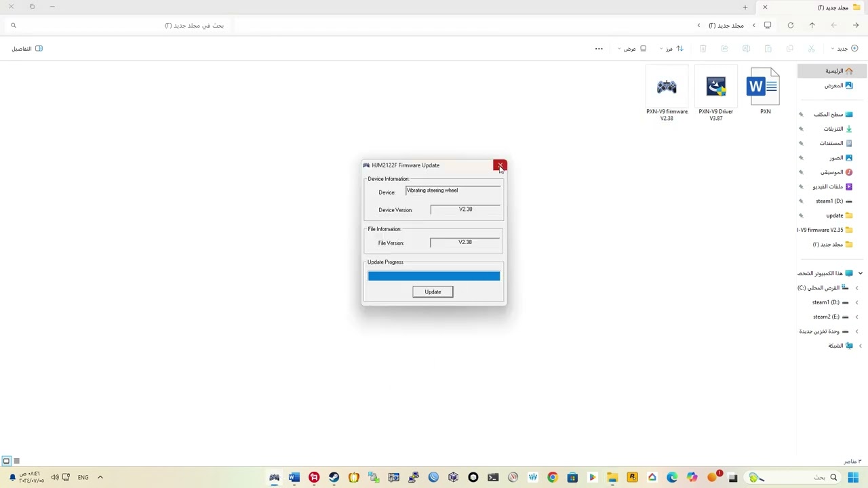Open the See more three-dots menu

pyautogui.click(x=599, y=49)
